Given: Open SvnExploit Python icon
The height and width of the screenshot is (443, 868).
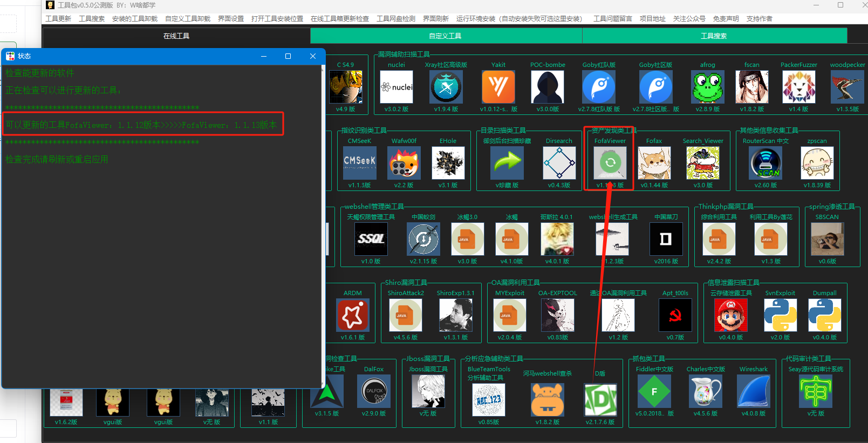Looking at the screenshot, I should point(781,315).
